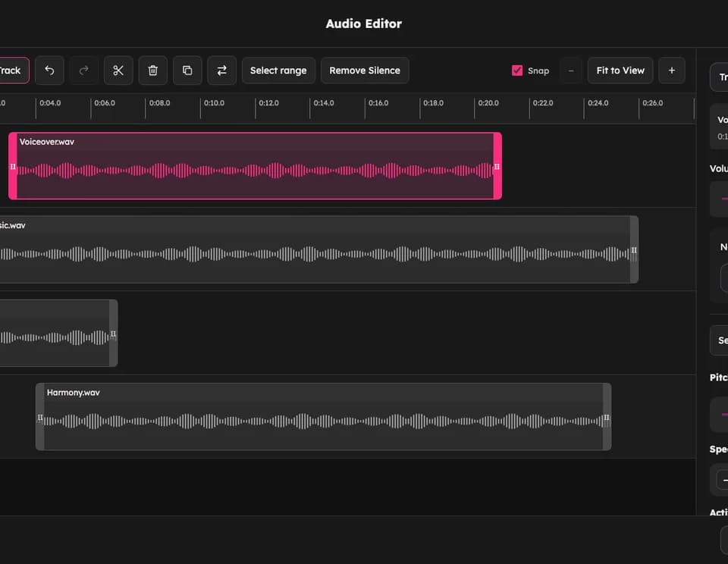
Task: Click the 0:14.0 ruler mark
Action: (324, 103)
